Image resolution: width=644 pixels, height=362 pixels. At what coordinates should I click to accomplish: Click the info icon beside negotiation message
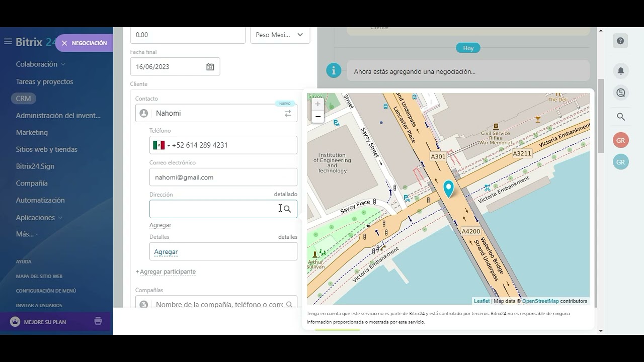coord(334,70)
